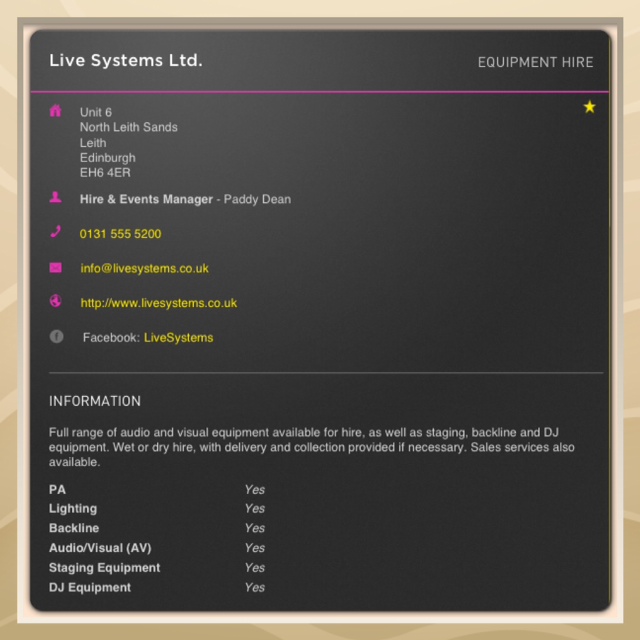Click the Yes value for Audio/Visual (AV)
The image size is (640, 640).
click(x=255, y=548)
